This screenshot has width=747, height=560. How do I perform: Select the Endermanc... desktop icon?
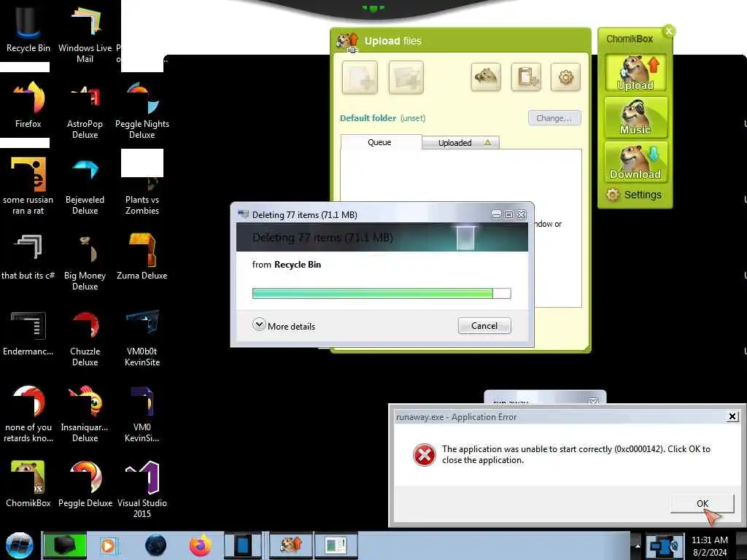click(28, 332)
